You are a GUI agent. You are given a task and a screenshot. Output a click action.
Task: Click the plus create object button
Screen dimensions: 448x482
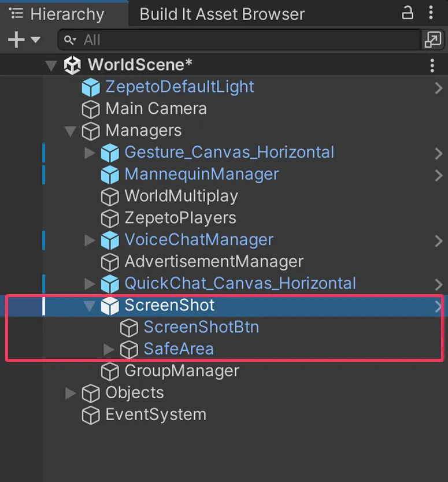[16, 40]
